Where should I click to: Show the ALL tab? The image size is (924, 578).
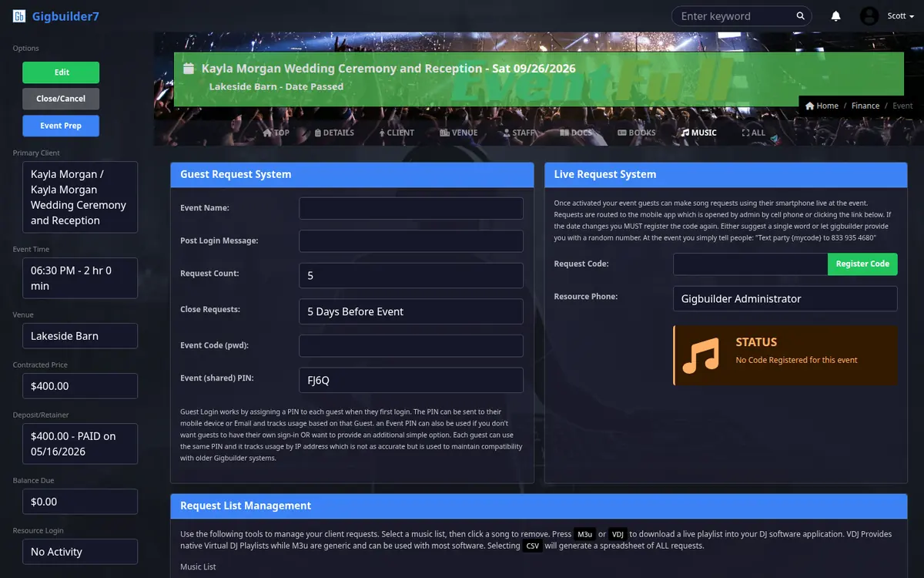click(x=754, y=133)
